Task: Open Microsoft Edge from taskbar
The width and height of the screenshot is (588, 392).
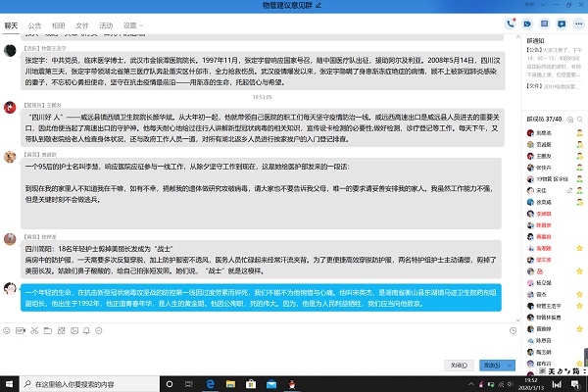Action: [x=211, y=384]
